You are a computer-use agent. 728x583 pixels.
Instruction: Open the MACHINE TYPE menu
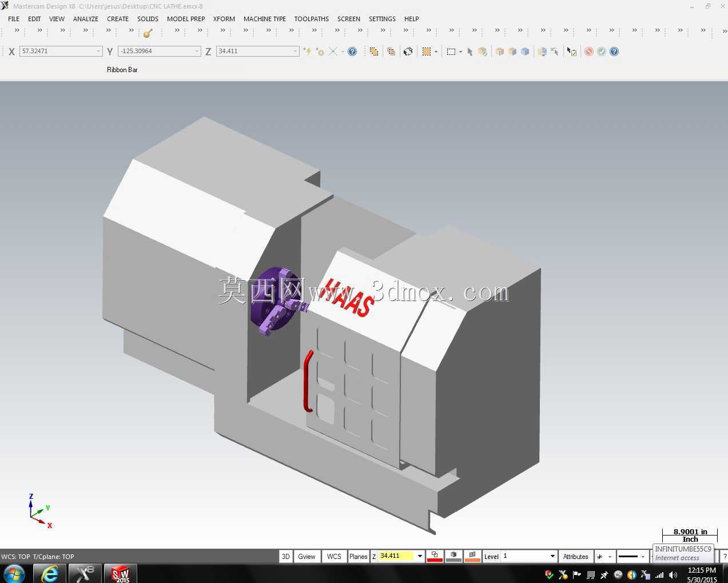click(x=265, y=19)
